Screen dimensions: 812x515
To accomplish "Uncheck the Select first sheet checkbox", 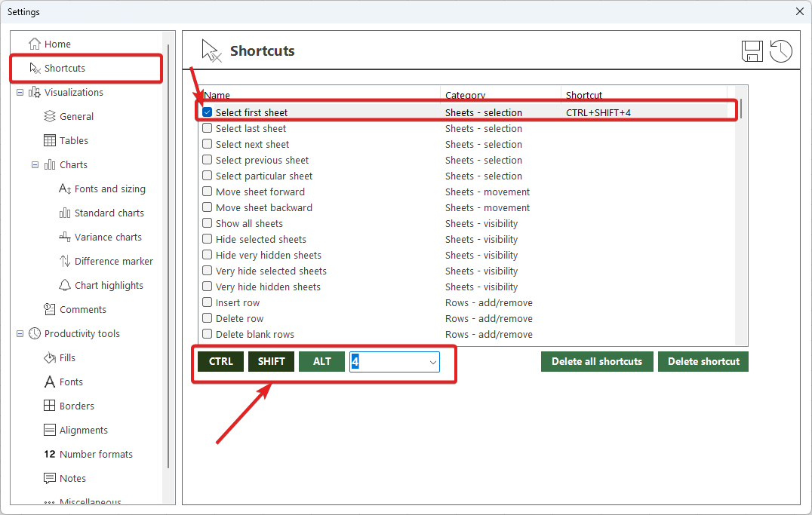I will coord(207,112).
